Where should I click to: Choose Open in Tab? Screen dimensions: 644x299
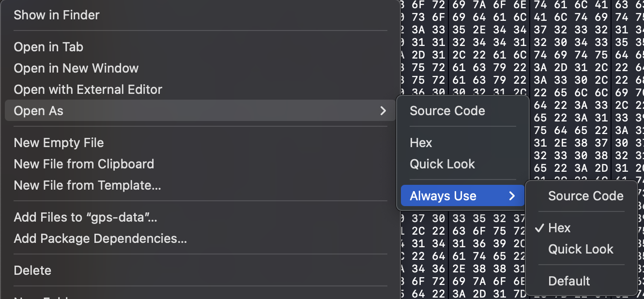tap(48, 47)
